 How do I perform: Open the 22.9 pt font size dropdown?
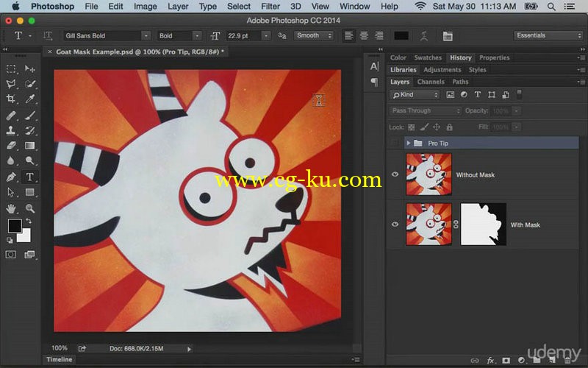pyautogui.click(x=266, y=35)
